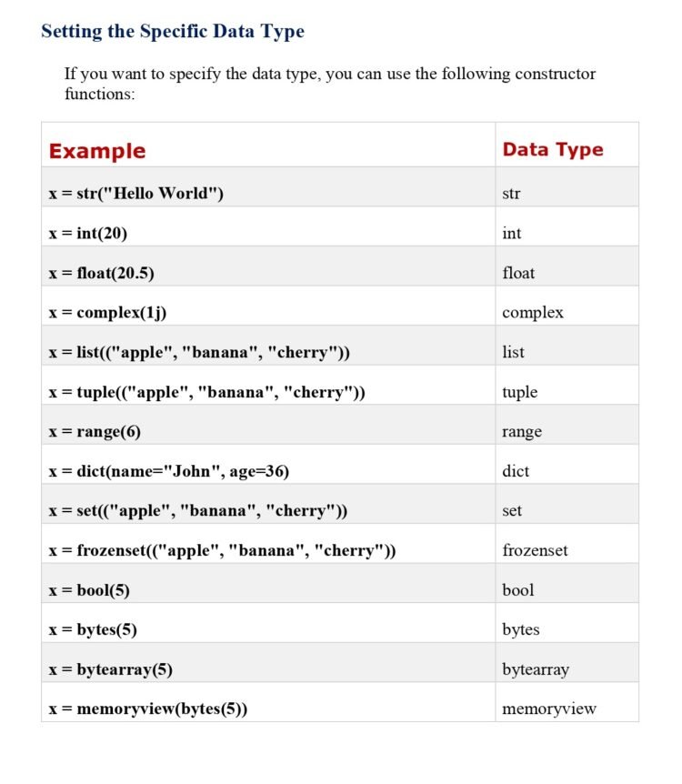682x784 pixels.
Task: Click the x = str("Hello World") example cell
Action: point(136,194)
